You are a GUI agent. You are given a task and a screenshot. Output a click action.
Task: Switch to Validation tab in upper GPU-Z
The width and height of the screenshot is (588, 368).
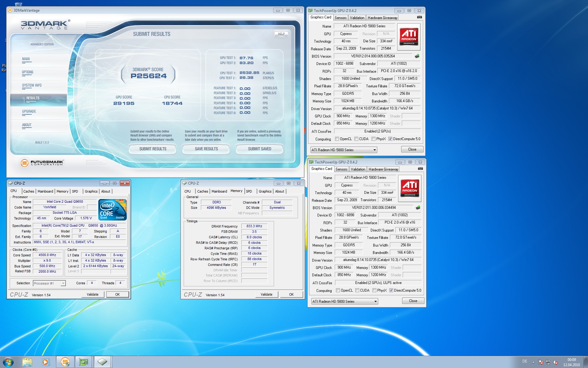coord(357,18)
